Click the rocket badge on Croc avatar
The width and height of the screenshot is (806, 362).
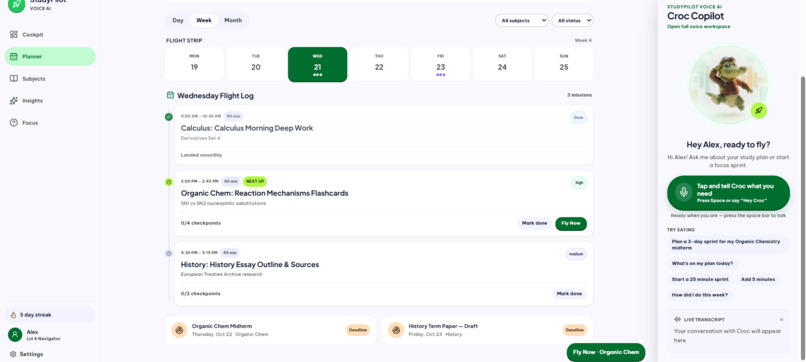[x=758, y=110]
